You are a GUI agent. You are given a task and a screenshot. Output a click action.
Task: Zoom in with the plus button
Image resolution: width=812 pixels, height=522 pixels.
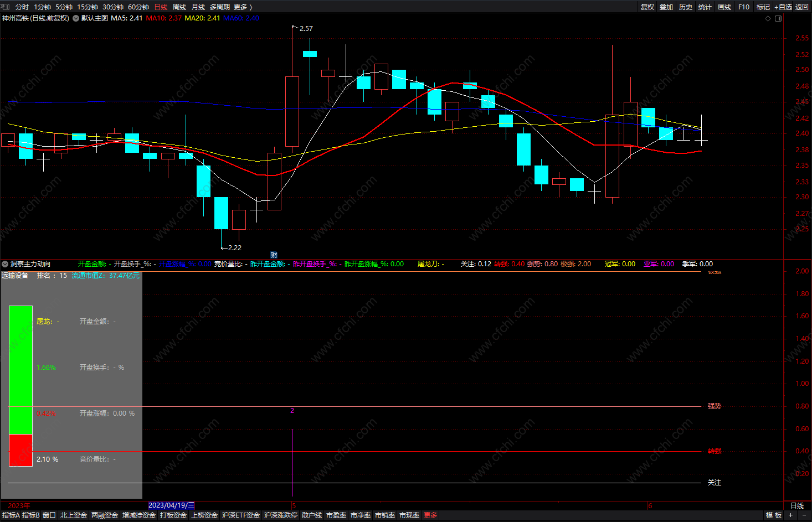(791, 515)
